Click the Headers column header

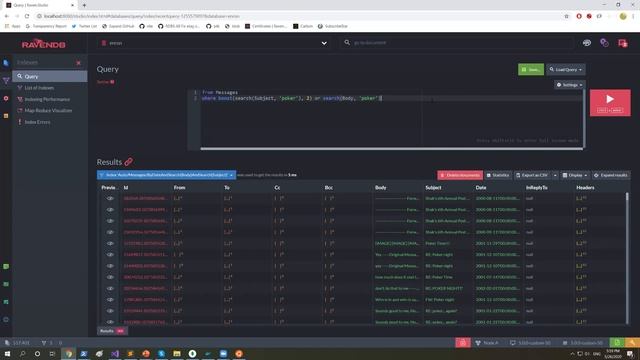pos(585,188)
